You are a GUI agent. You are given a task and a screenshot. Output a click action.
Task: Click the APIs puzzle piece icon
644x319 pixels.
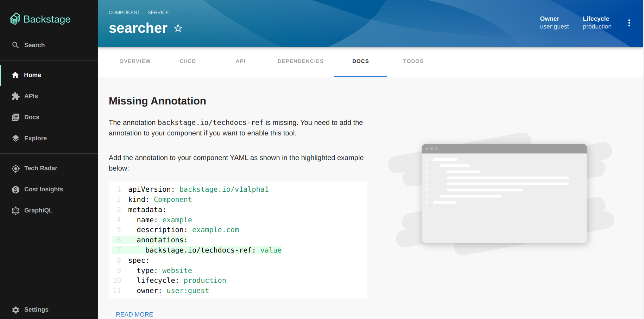point(15,96)
